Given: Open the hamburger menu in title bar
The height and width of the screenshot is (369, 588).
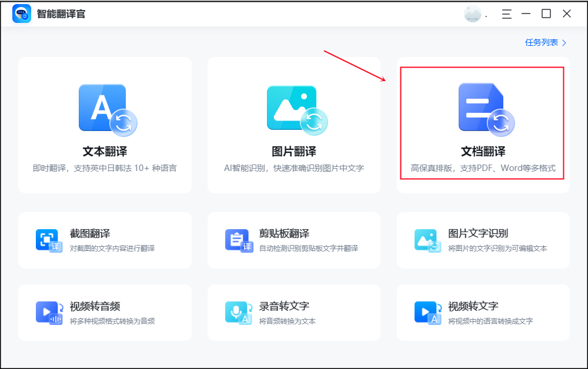Looking at the screenshot, I should (x=507, y=14).
